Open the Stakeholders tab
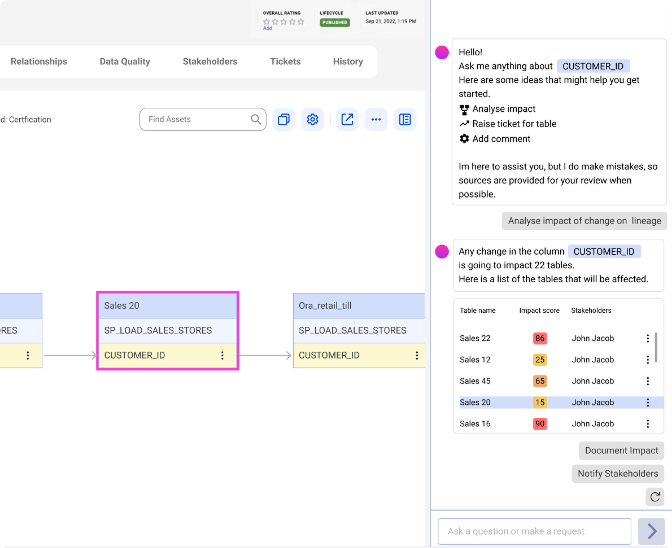 [x=210, y=61]
